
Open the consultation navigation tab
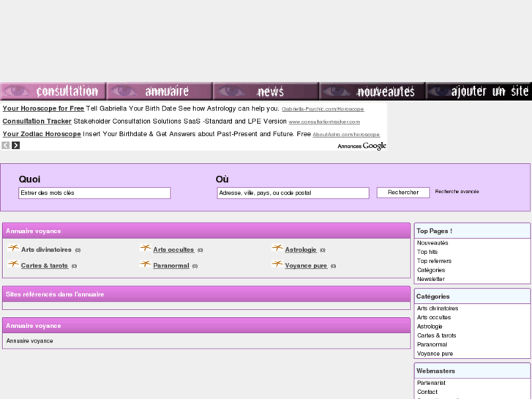coord(53,91)
